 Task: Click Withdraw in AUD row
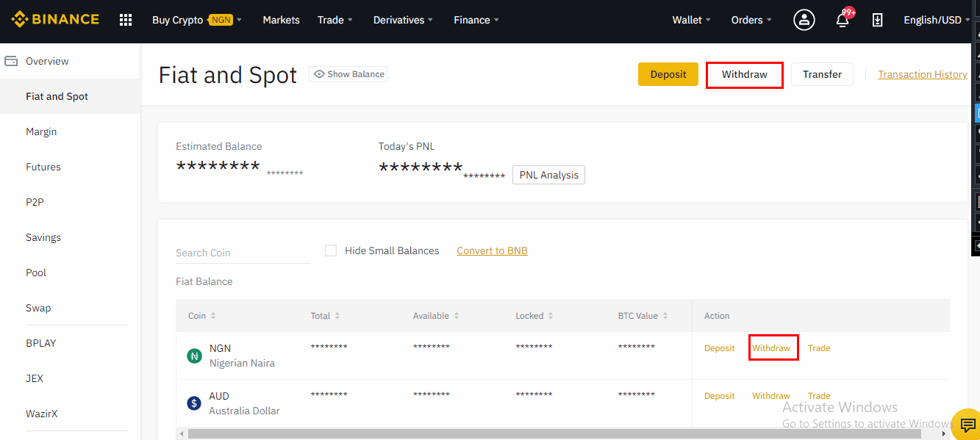click(x=771, y=396)
